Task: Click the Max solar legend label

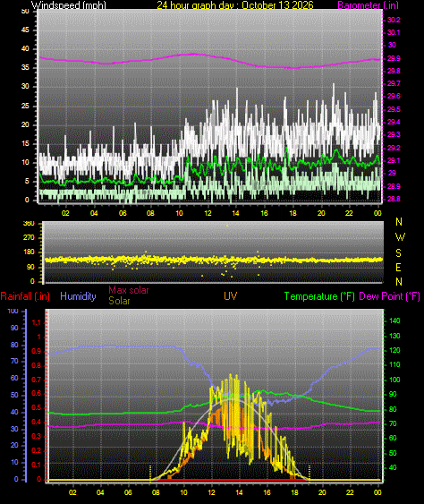Action: pos(129,290)
